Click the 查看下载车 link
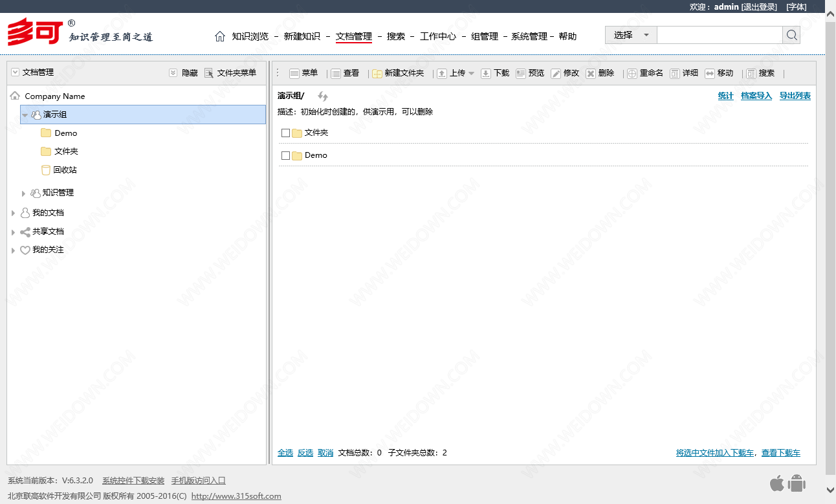Image resolution: width=836 pixels, height=504 pixels. click(x=781, y=453)
